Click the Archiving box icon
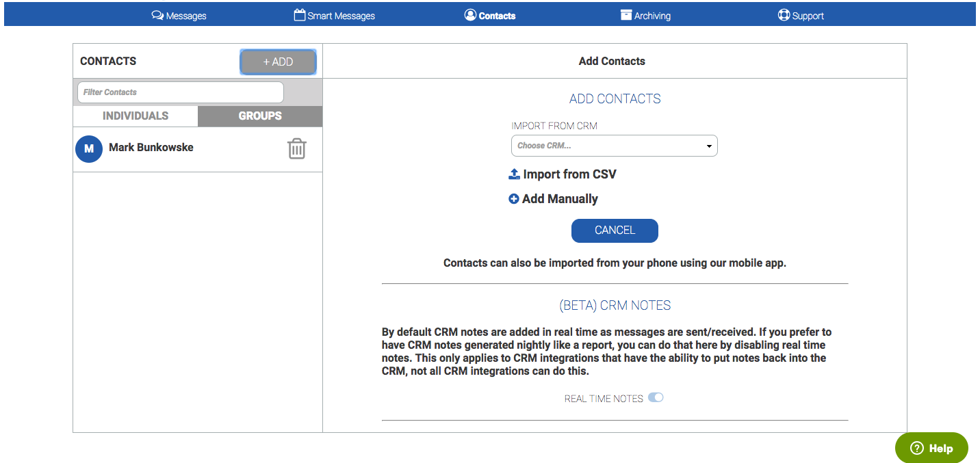 click(x=626, y=15)
